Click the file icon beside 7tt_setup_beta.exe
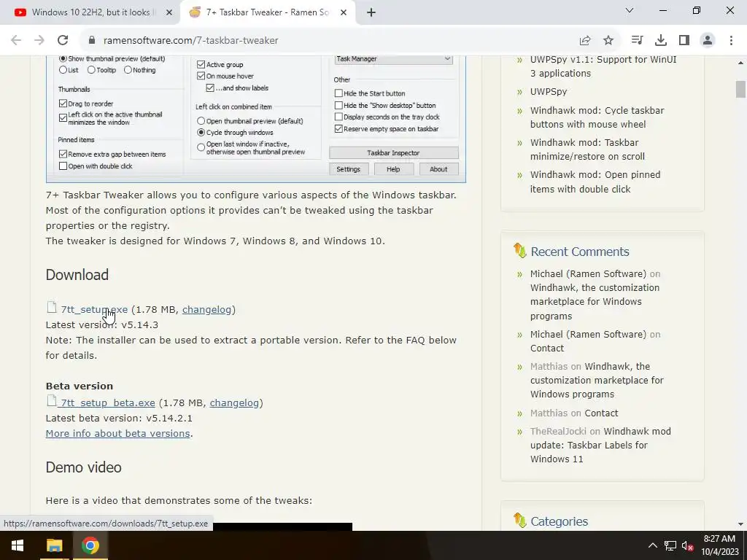747x560 pixels. click(52, 401)
